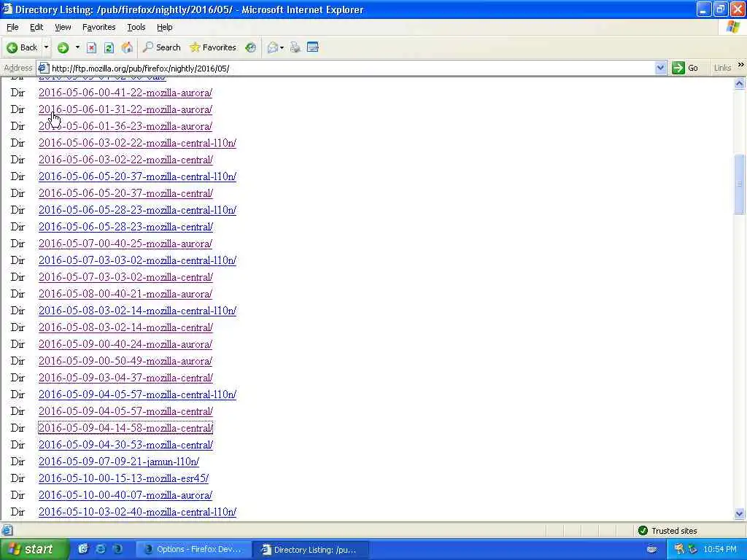This screenshot has height=560, width=747.
Task: Open 2016-05-09-04-14-58-mozilla-central directory
Action: click(x=125, y=428)
